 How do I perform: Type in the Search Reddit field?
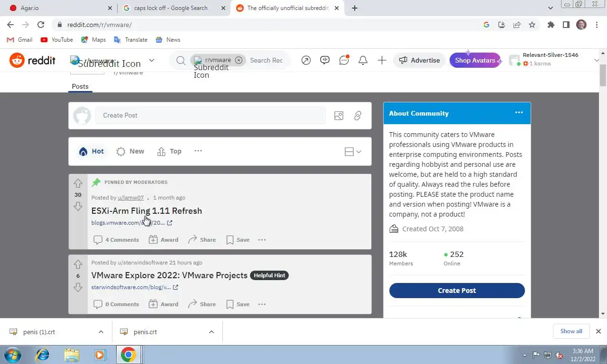pos(267,60)
